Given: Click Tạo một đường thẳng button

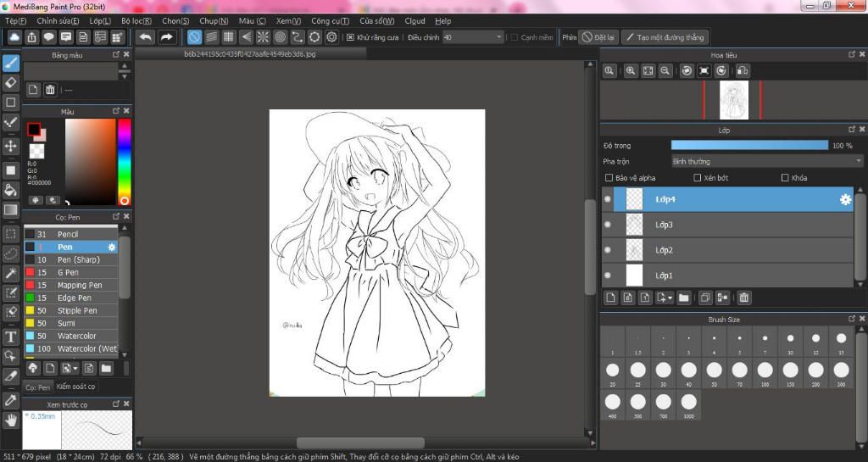Looking at the screenshot, I should [665, 37].
